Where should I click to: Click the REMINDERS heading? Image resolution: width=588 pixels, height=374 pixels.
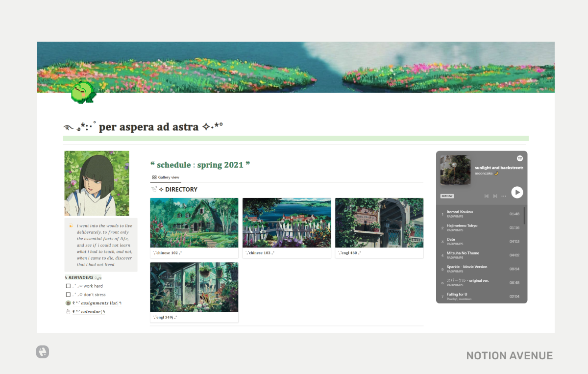81,277
